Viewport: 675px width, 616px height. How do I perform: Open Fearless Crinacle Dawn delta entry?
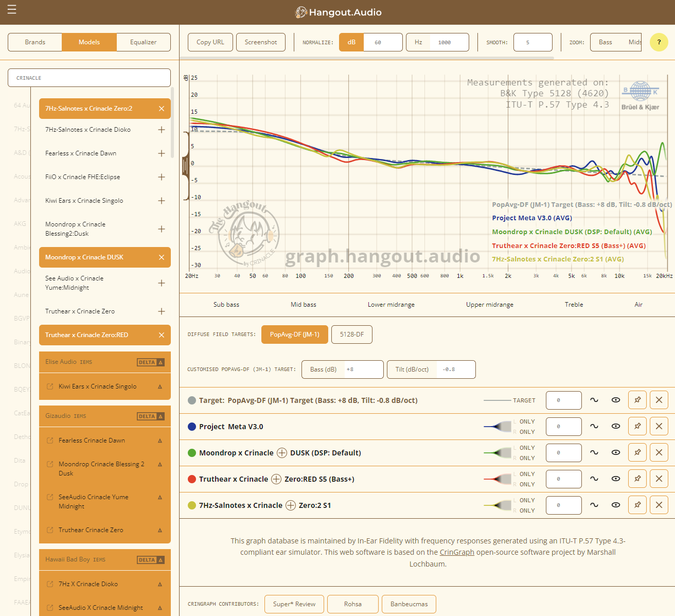point(105,441)
